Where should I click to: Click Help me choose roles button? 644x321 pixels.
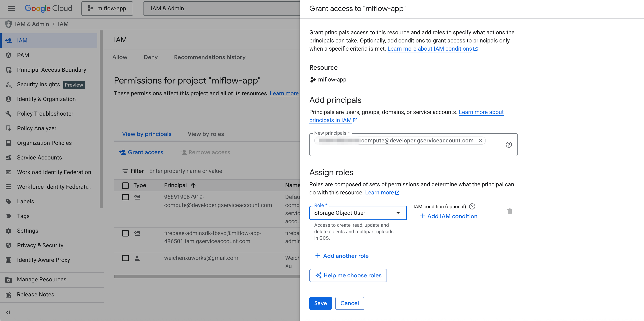click(348, 275)
